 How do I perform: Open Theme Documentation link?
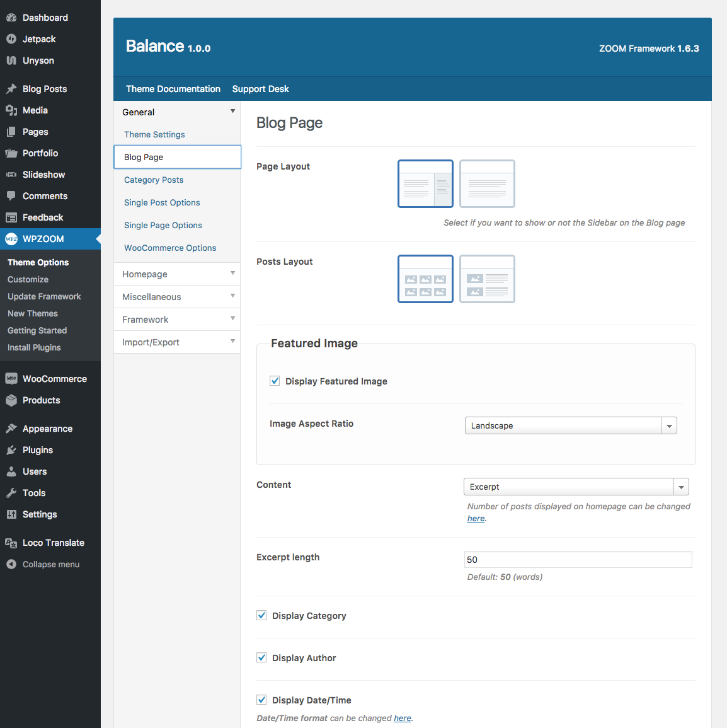(x=173, y=89)
